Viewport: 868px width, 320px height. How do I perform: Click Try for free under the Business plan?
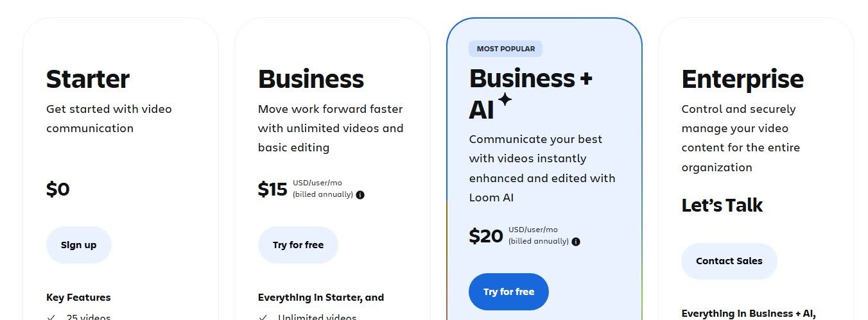pos(298,245)
